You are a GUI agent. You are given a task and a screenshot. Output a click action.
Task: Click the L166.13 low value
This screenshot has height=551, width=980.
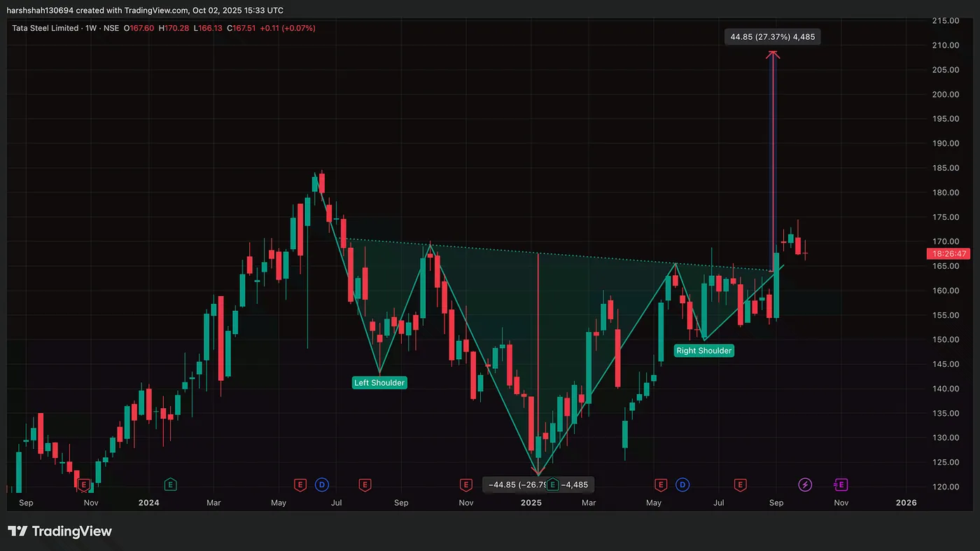point(208,28)
